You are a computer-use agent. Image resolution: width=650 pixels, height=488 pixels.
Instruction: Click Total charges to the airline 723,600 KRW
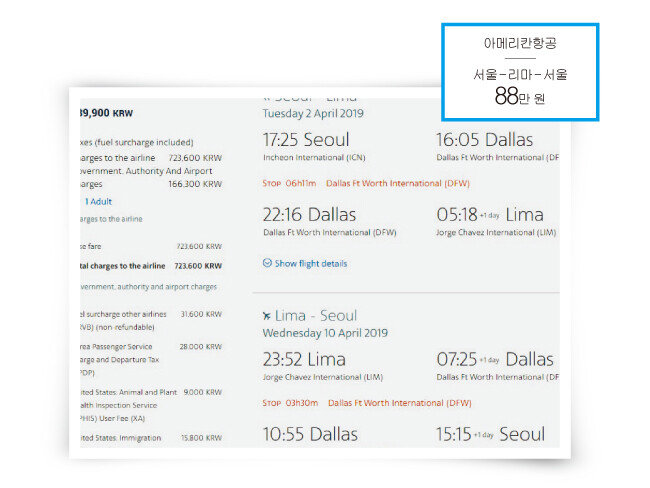(x=151, y=266)
